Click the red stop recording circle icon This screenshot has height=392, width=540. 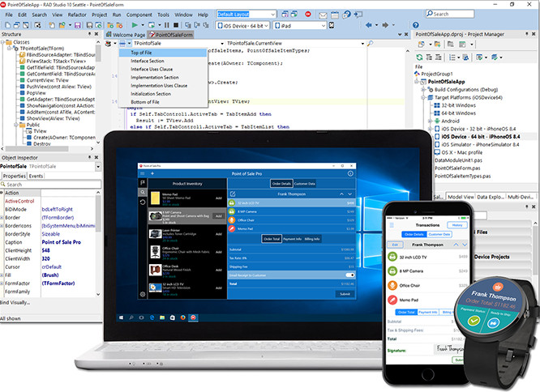308,14
